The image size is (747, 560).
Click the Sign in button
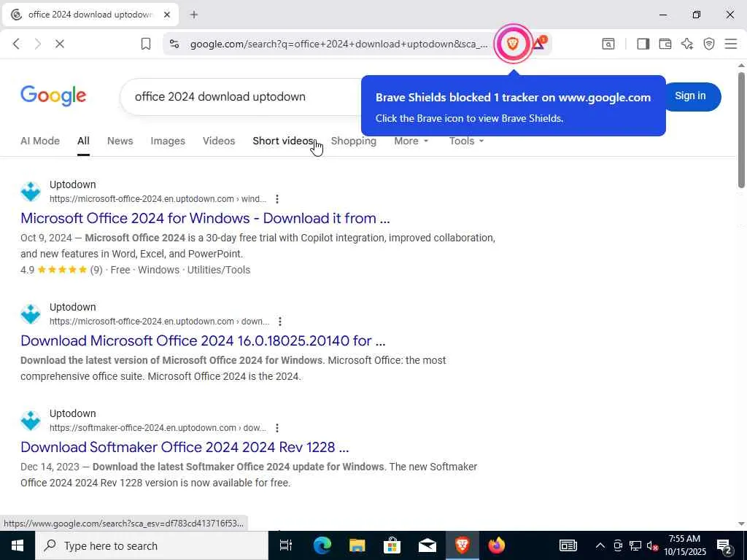(x=691, y=96)
